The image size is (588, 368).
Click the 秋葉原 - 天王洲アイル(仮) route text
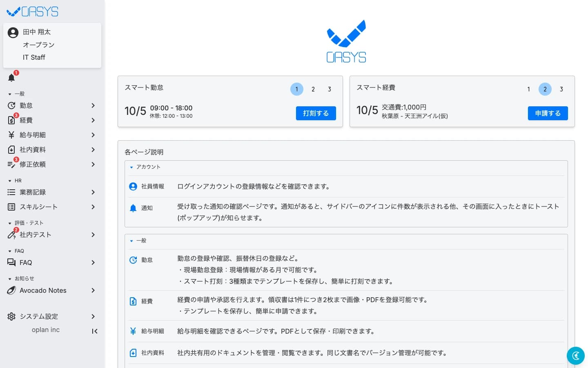pyautogui.click(x=415, y=116)
